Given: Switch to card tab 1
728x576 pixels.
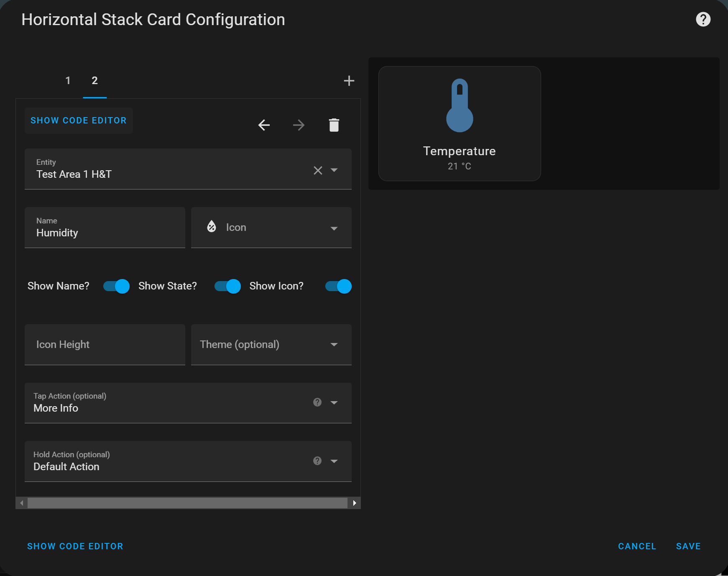Looking at the screenshot, I should (x=68, y=81).
